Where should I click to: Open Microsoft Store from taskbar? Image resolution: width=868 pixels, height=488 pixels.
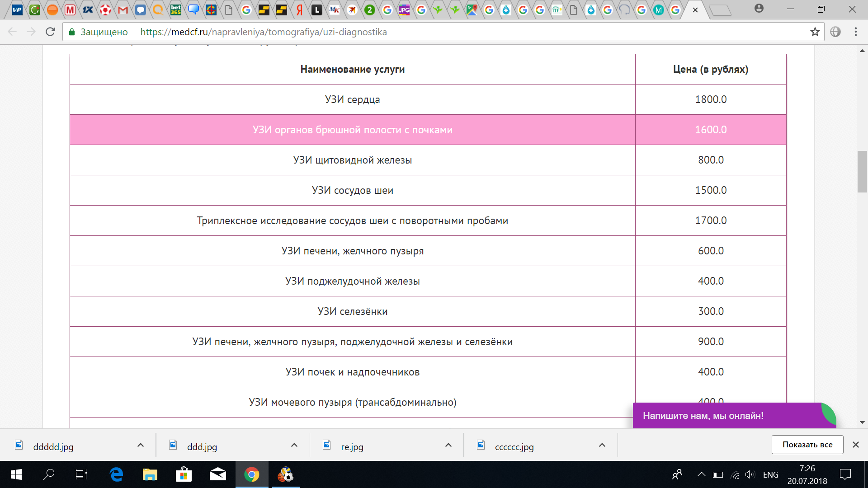pyautogui.click(x=184, y=474)
